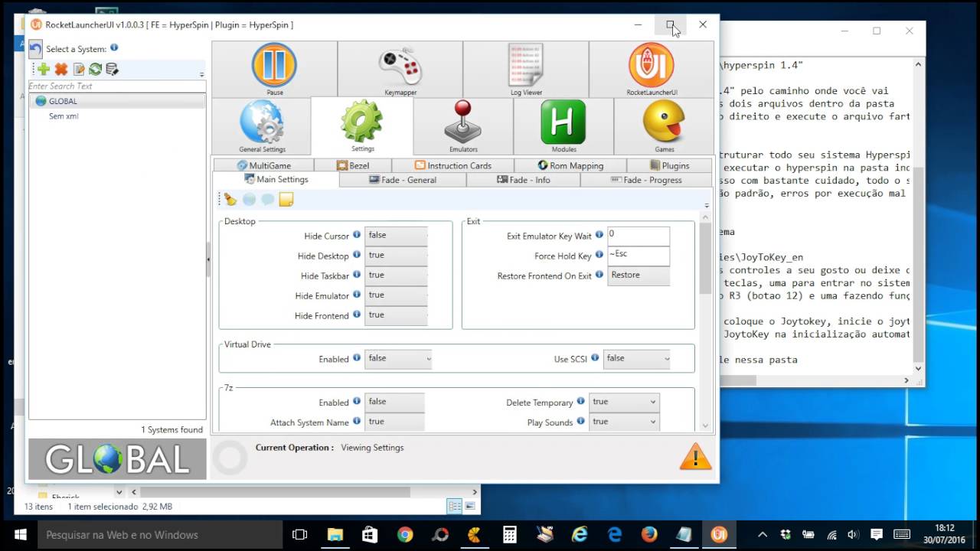Open the Modules green H icon
Screen dimensions: 980x551
(563, 122)
